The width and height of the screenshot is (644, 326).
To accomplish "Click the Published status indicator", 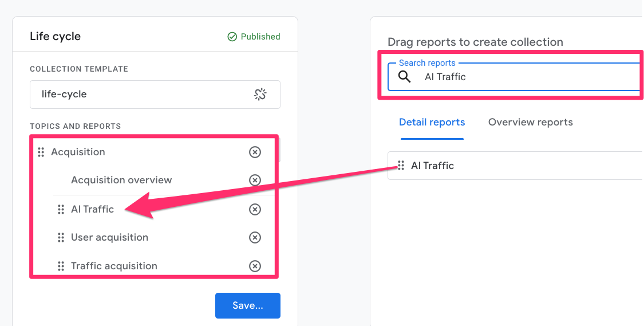I will pos(254,37).
